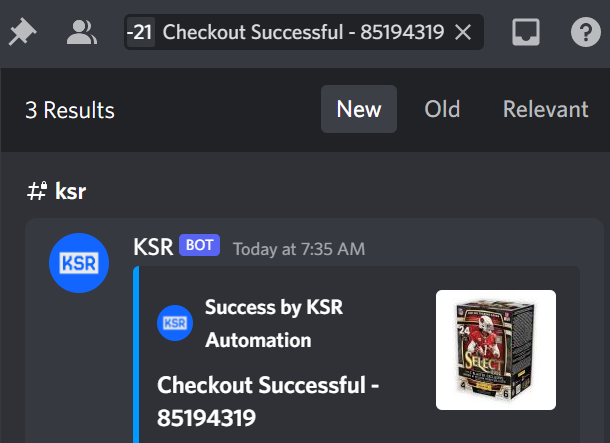Click the 3 Results count label
The image size is (610, 443).
pyautogui.click(x=70, y=110)
